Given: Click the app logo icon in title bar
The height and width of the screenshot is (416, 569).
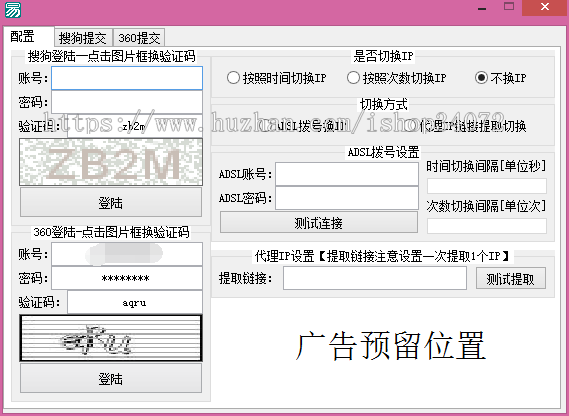Looking at the screenshot, I should [x=13, y=9].
